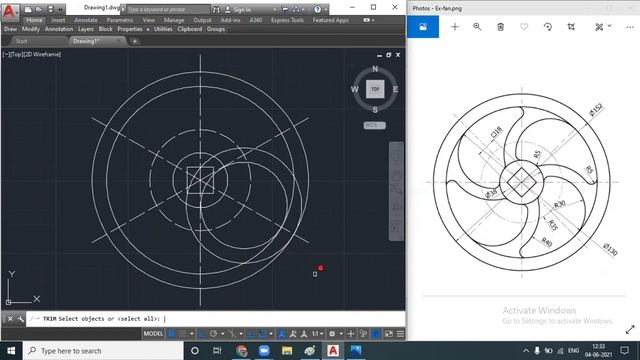Toggle ortho mode in status bar

point(202,334)
